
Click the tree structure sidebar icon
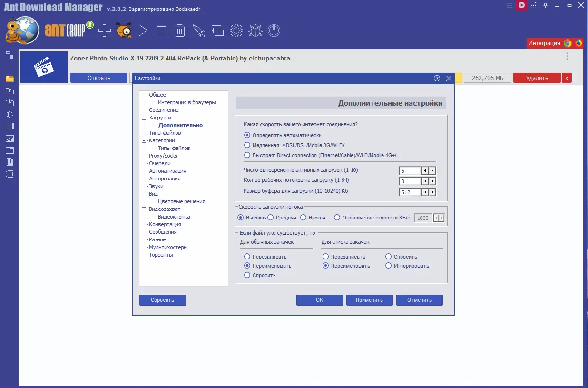tap(10, 55)
